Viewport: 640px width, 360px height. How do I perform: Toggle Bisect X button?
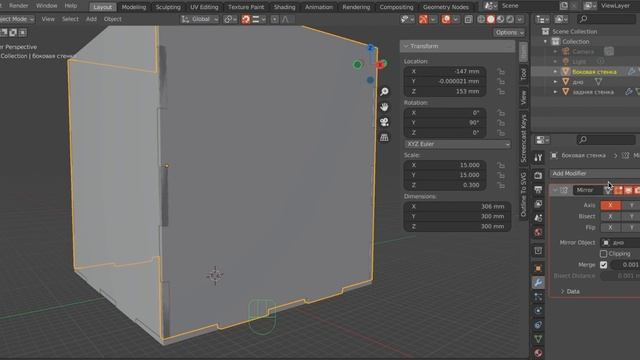coord(610,216)
